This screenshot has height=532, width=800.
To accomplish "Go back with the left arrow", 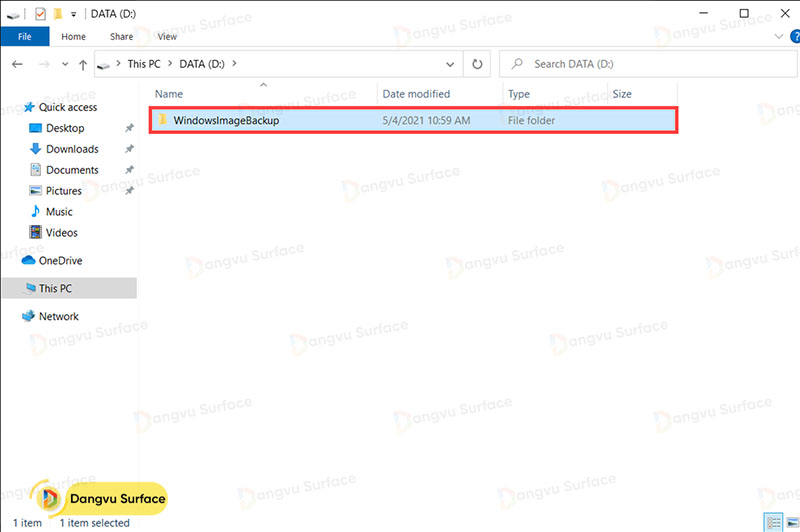I will [x=17, y=64].
